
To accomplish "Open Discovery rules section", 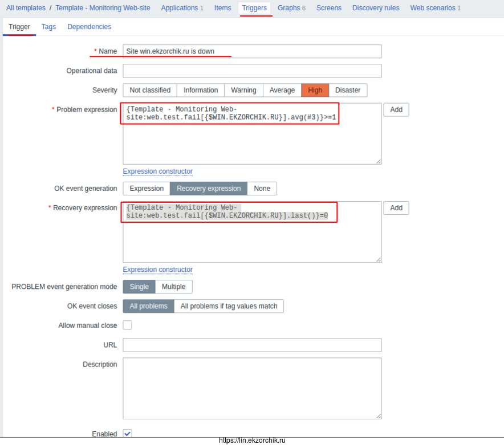I will click(x=375, y=8).
